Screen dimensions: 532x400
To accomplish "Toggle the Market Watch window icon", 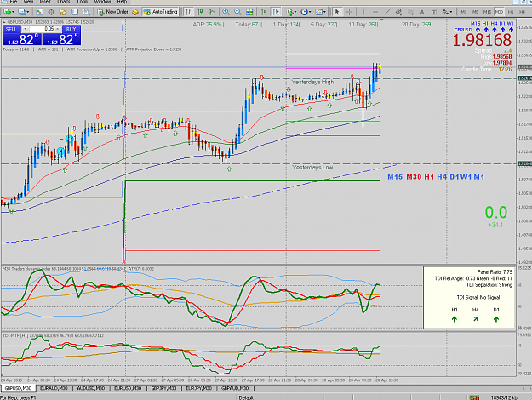I will tap(39, 12).
